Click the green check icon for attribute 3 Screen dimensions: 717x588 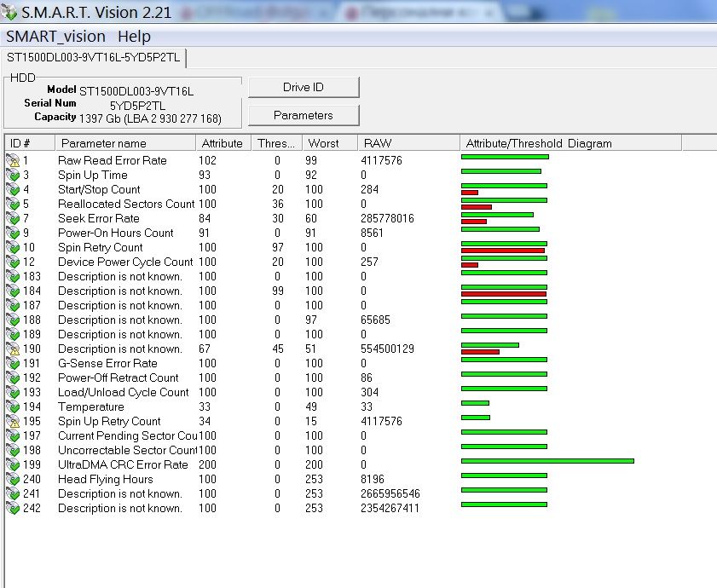(x=13, y=175)
